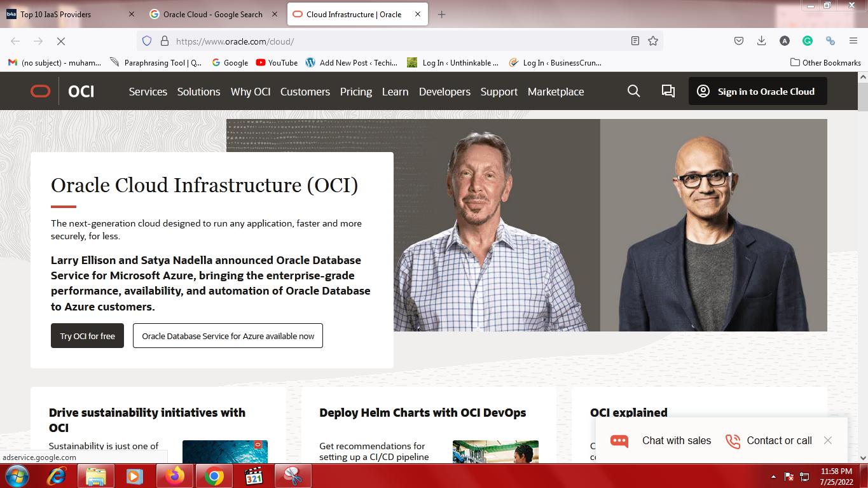Click the red Chat with sales icon

619,441
